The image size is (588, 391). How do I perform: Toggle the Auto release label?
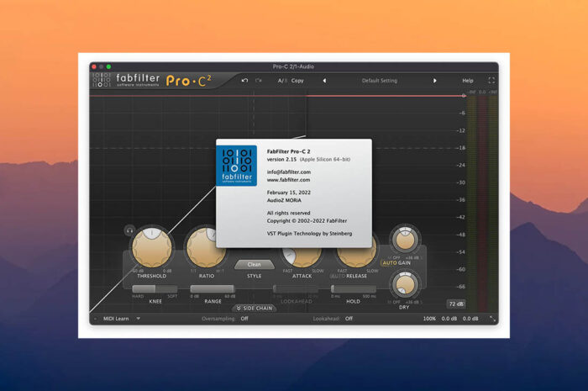[337, 276]
